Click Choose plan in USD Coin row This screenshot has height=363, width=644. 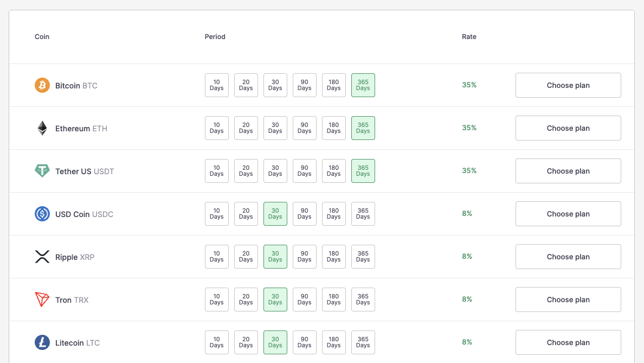568,214
